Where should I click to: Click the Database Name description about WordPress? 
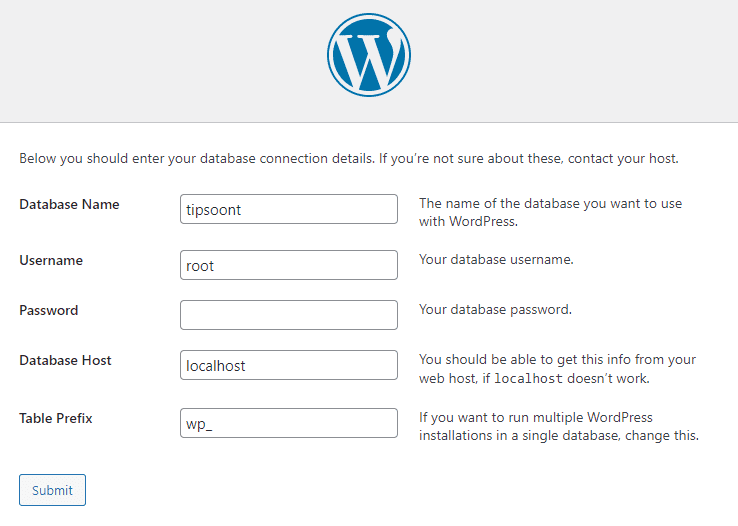point(550,212)
